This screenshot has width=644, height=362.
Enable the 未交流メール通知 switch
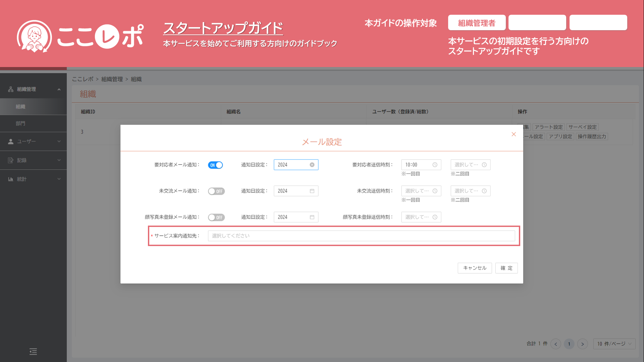216,191
